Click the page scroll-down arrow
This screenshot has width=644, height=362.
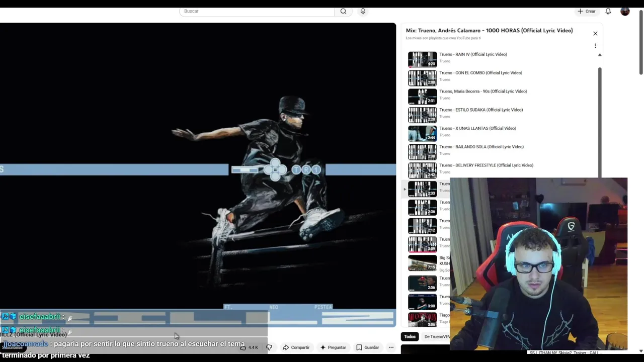[x=641, y=351]
